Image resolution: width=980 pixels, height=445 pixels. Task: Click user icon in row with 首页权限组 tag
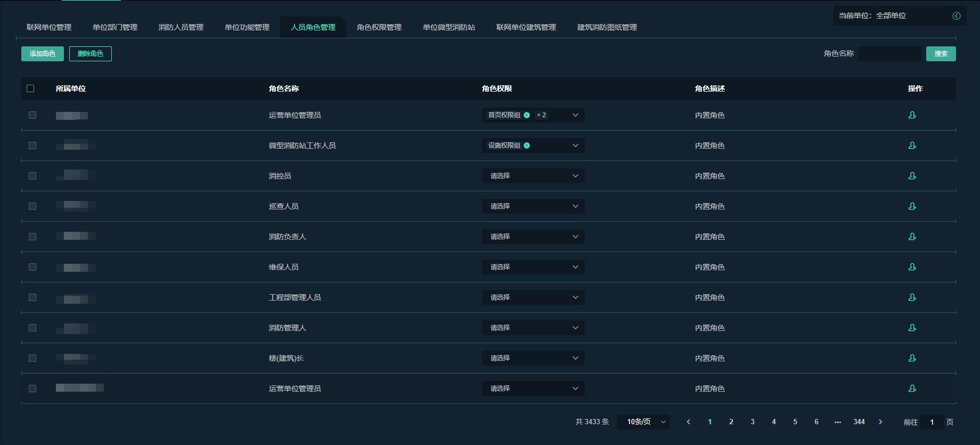point(912,115)
